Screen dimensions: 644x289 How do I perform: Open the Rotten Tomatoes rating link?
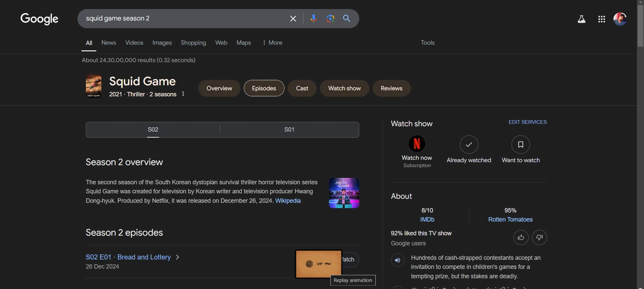click(510, 219)
